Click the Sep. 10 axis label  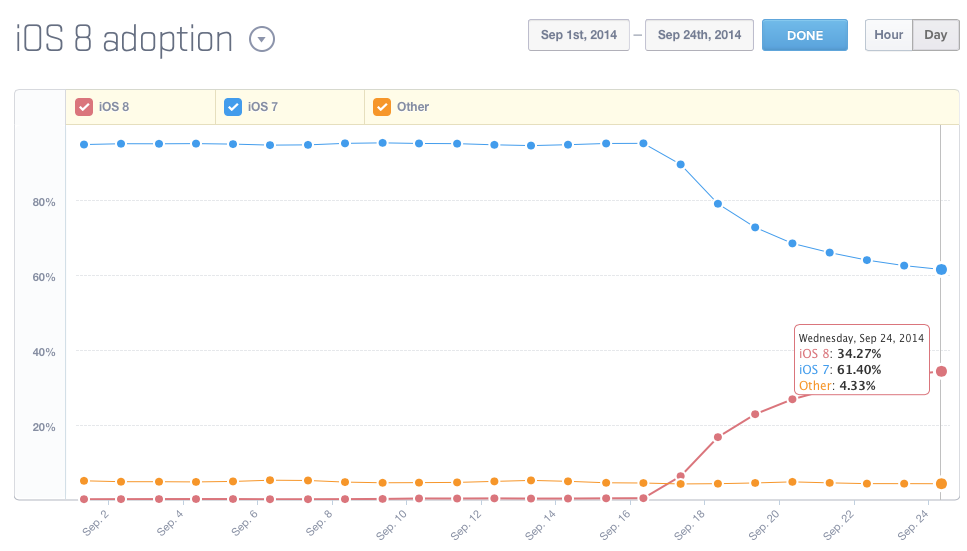pyautogui.click(x=392, y=524)
